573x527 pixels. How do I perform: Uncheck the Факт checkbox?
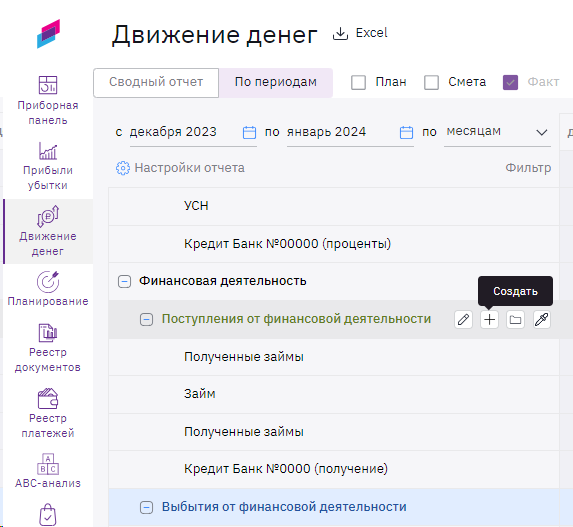[x=511, y=82]
